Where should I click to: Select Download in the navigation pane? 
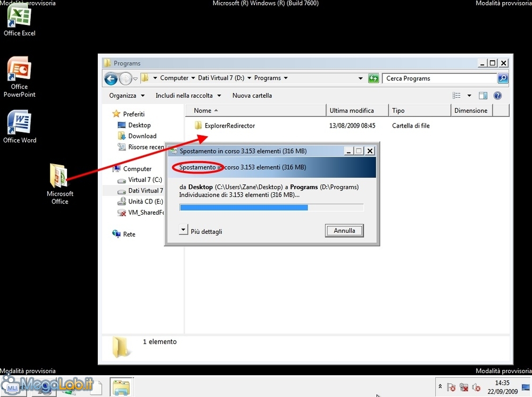tap(142, 136)
